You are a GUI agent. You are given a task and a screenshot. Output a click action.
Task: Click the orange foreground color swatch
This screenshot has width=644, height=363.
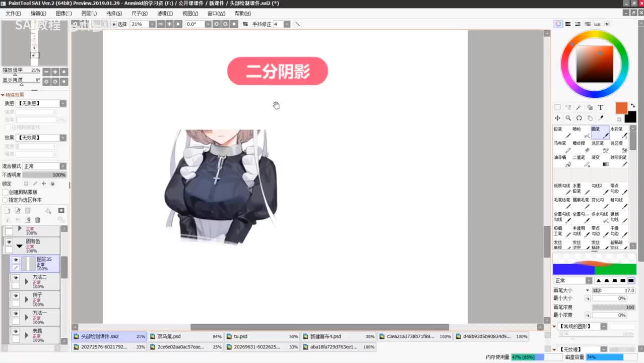[621, 108]
